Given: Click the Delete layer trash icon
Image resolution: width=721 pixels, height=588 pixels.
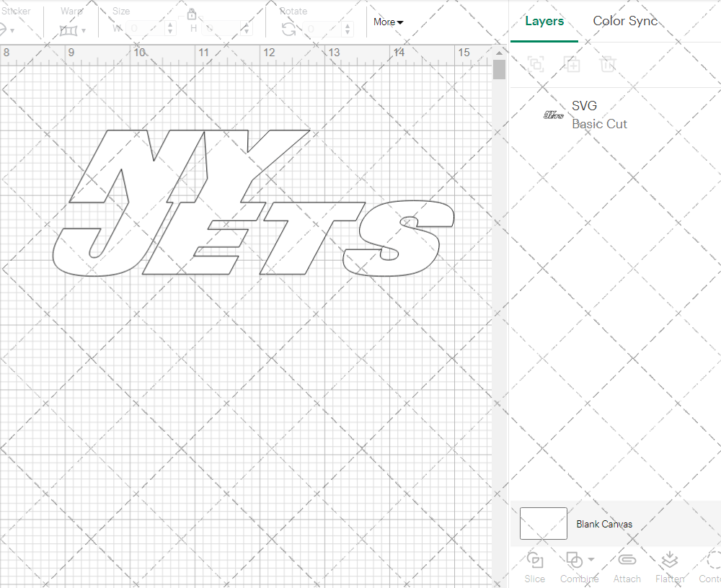Looking at the screenshot, I should click(607, 64).
